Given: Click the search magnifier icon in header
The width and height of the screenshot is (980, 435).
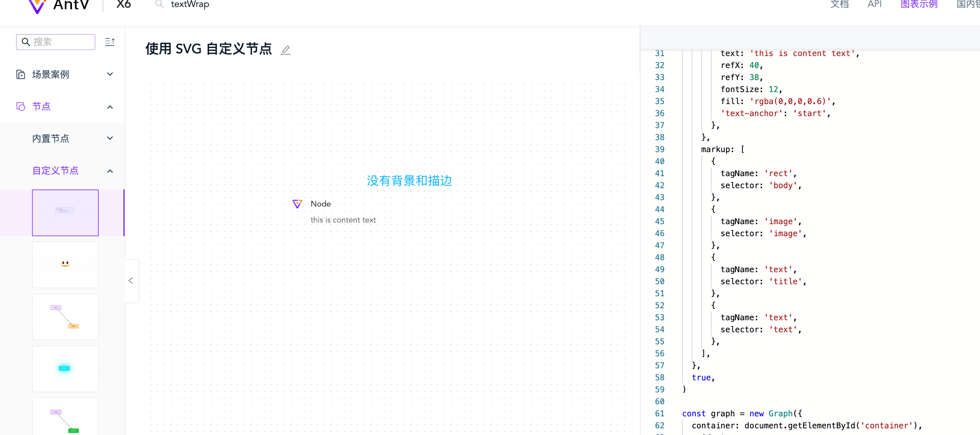Looking at the screenshot, I should coord(159,4).
